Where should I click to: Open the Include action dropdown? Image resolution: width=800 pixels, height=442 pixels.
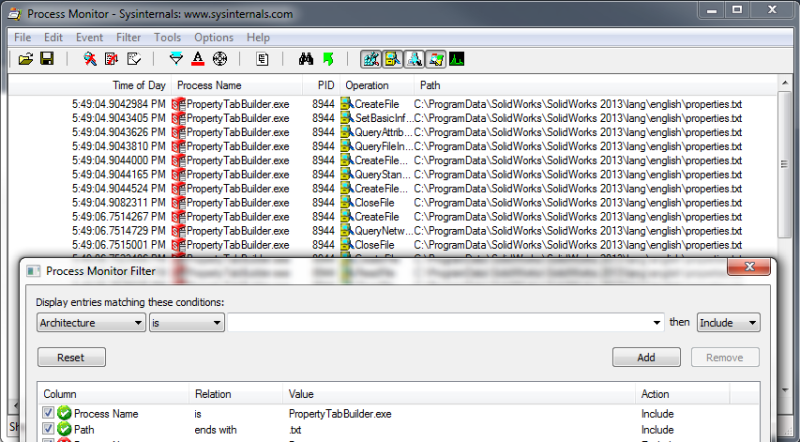728,323
